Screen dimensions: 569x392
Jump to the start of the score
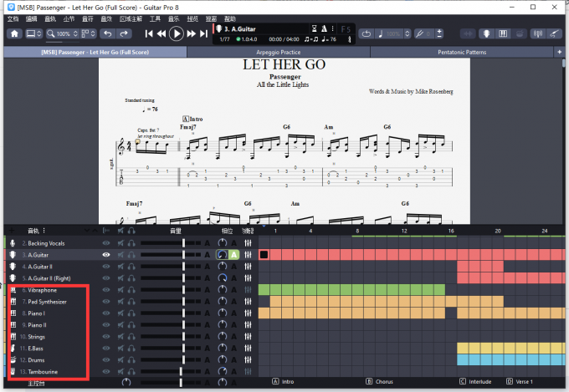(149, 33)
